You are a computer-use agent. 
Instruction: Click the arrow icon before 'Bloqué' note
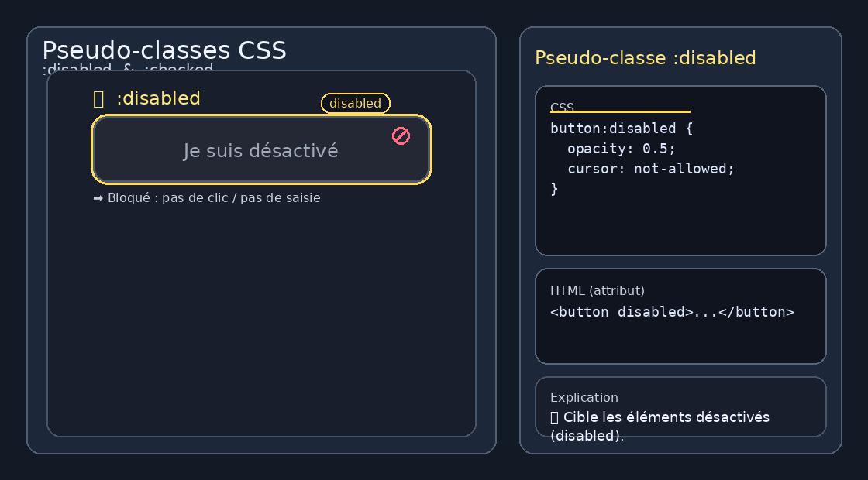98,197
